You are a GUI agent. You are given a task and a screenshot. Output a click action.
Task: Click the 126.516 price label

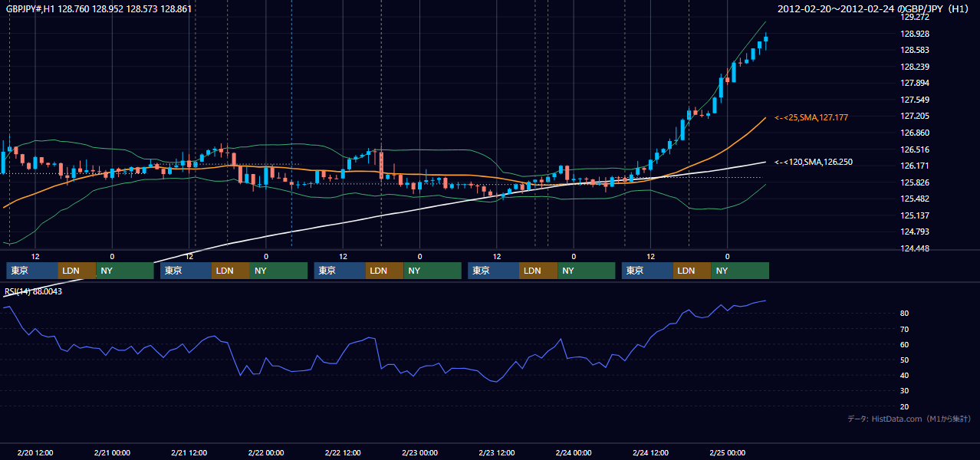tap(916, 149)
